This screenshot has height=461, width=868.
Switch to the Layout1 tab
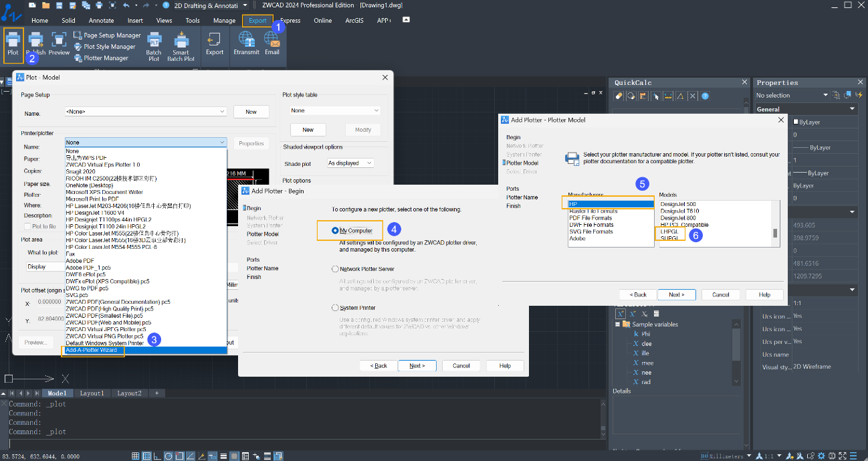tap(92, 393)
